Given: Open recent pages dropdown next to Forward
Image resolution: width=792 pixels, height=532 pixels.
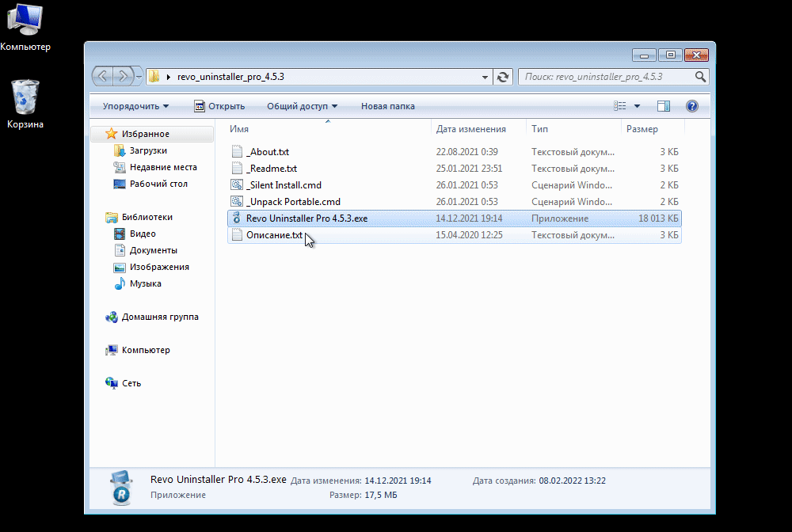Looking at the screenshot, I should pos(139,77).
